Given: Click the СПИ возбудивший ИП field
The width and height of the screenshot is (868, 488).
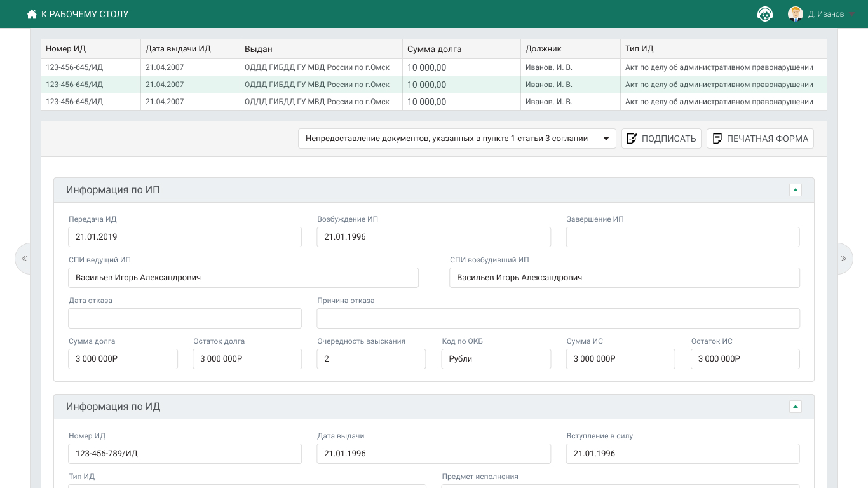Looking at the screenshot, I should point(625,278).
